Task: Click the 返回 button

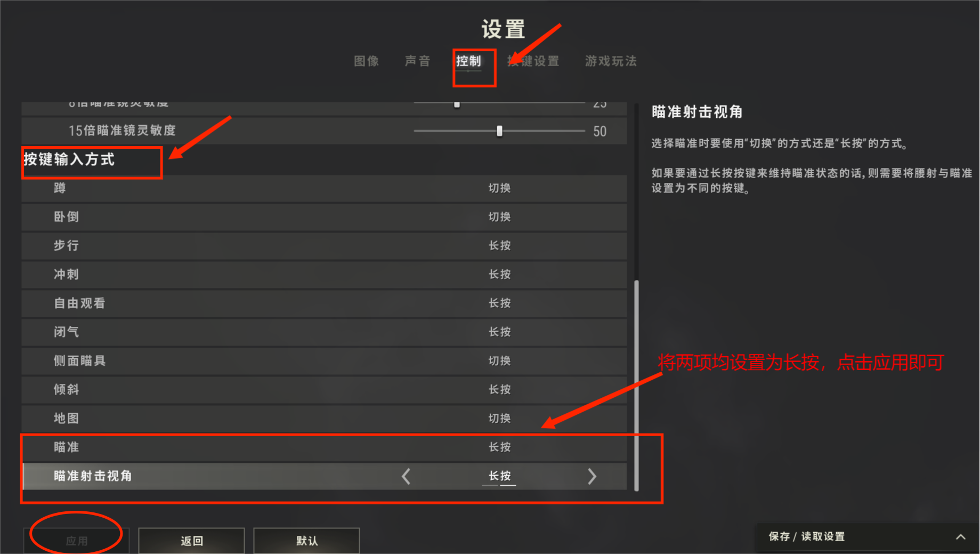Action: pyautogui.click(x=191, y=541)
